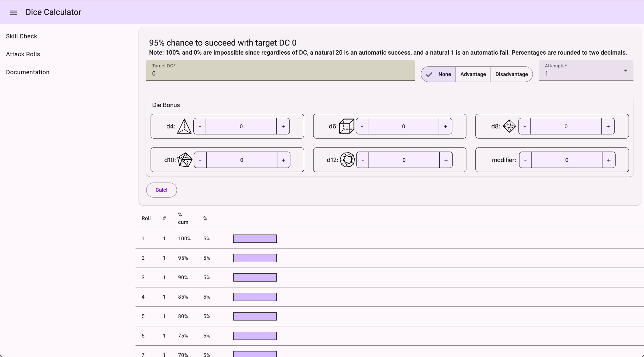The image size is (644, 357).
Task: Click the probability bar for roll 6
Action: (x=255, y=336)
